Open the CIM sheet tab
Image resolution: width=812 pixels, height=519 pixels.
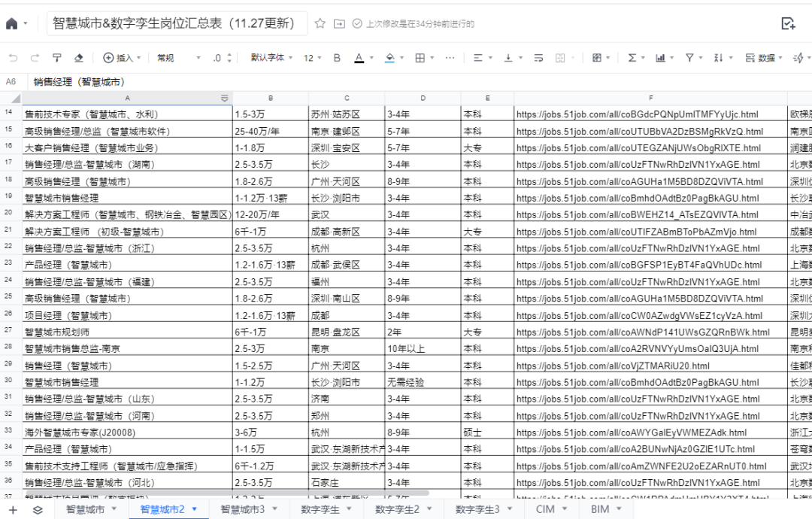(547, 509)
